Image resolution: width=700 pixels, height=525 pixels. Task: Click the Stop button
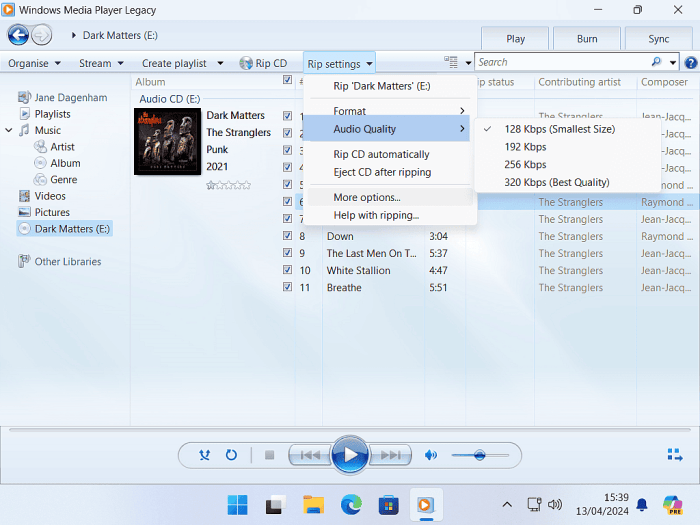(x=269, y=455)
